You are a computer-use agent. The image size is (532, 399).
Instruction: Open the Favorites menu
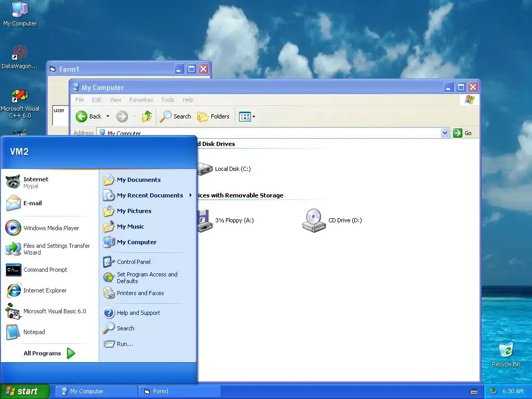click(141, 100)
